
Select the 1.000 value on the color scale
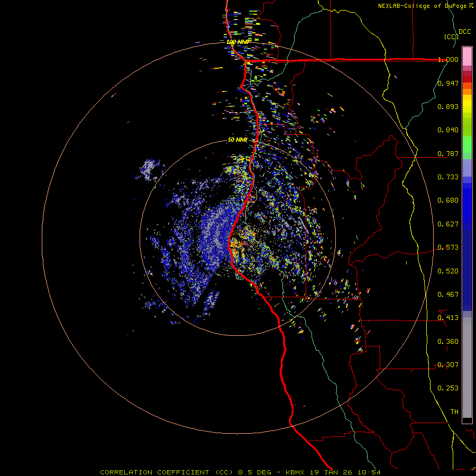(448, 59)
